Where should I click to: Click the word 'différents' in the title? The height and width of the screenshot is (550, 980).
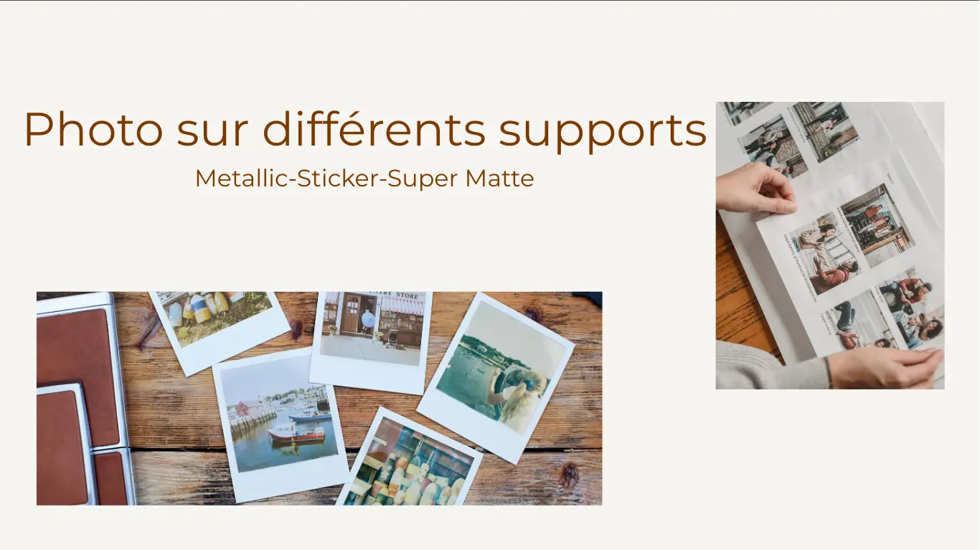point(374,130)
